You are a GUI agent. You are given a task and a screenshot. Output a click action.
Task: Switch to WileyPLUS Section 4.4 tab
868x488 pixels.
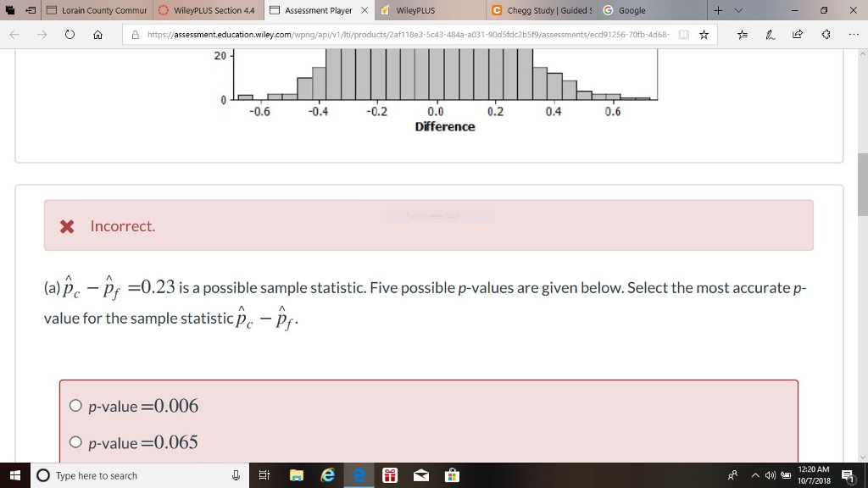[209, 10]
